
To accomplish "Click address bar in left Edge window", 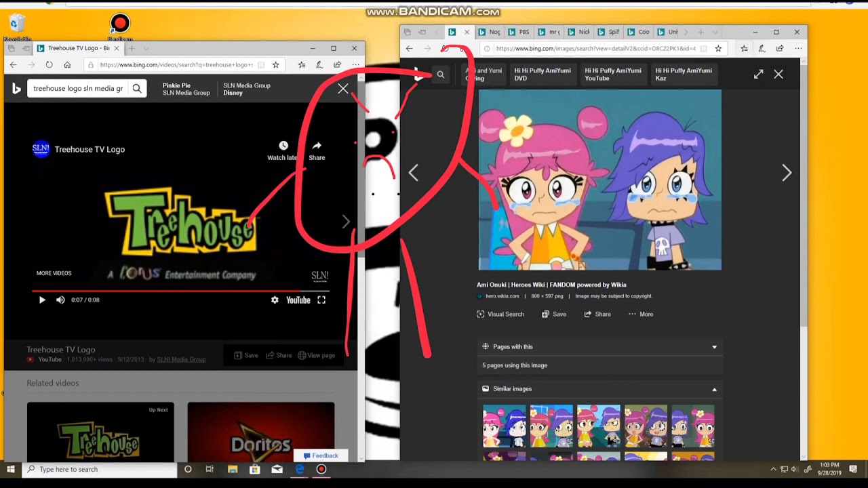I will 176,64.
